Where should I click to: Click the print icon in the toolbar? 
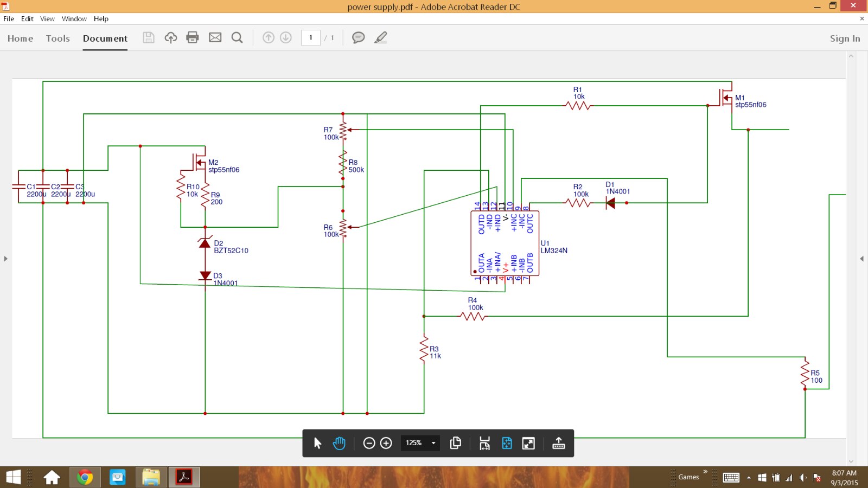pyautogui.click(x=193, y=37)
